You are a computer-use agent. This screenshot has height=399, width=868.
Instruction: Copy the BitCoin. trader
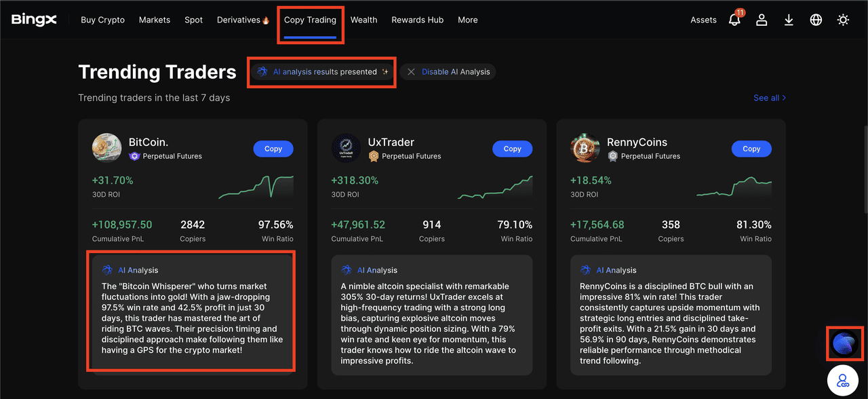coord(273,149)
